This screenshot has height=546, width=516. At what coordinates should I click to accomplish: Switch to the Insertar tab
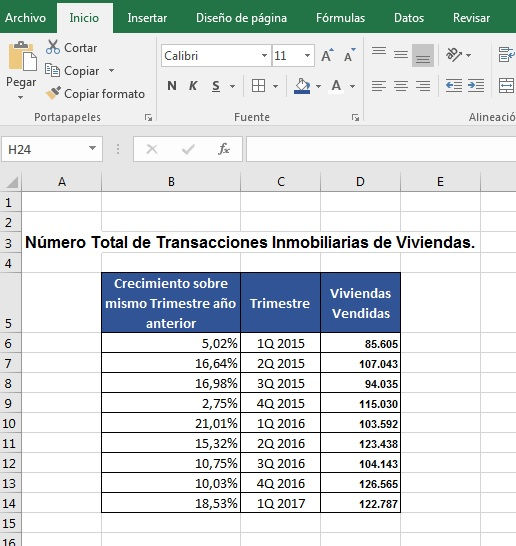[147, 18]
